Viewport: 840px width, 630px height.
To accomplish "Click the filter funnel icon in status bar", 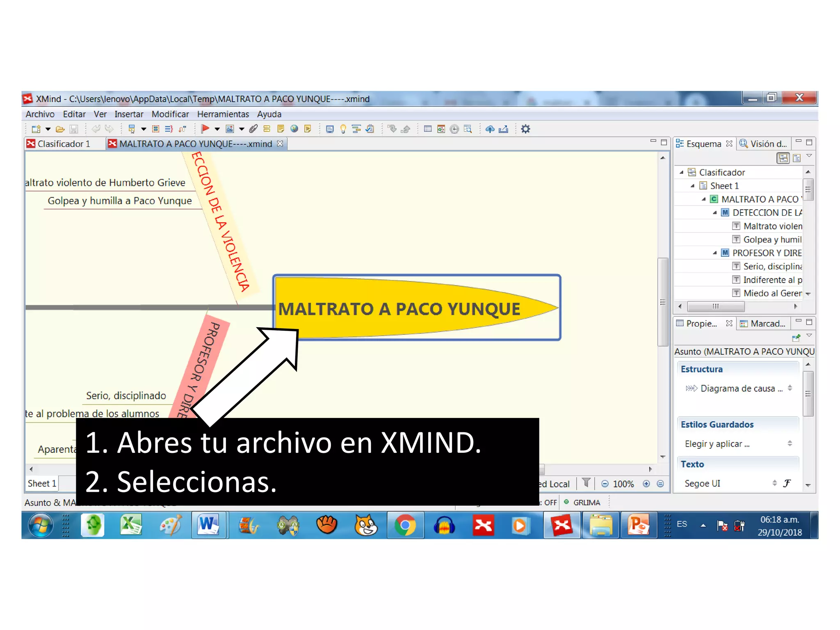I will [x=587, y=483].
